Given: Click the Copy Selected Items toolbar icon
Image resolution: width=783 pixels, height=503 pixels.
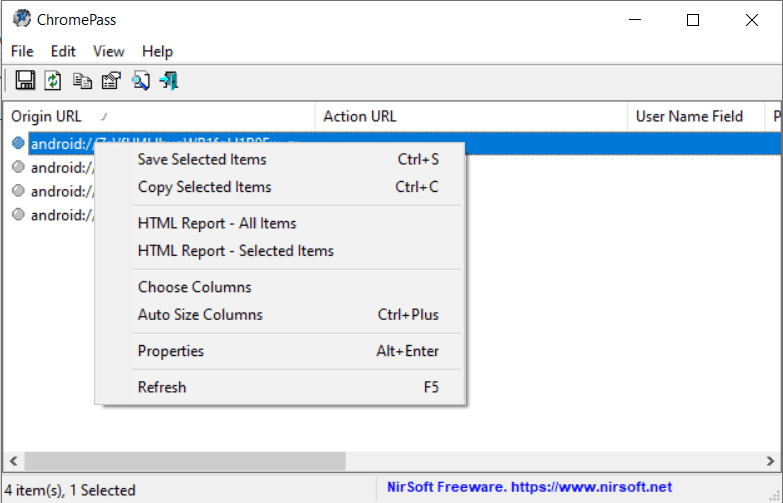Looking at the screenshot, I should (82, 81).
